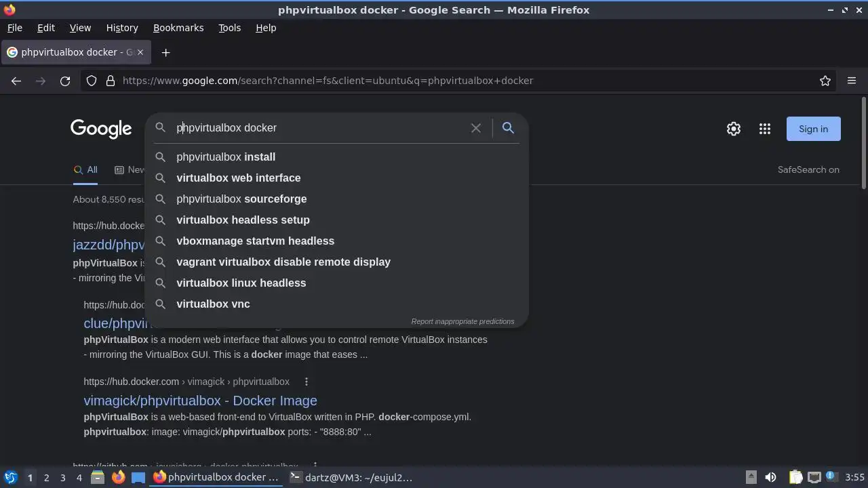Screen dimensions: 868x488
Task: Select the Firefox window button in the taskbar
Action: click(216, 477)
